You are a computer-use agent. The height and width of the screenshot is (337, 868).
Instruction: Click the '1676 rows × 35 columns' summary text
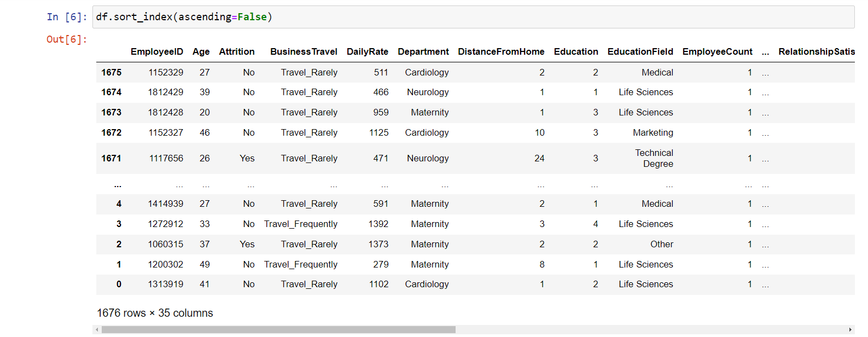[155, 313]
